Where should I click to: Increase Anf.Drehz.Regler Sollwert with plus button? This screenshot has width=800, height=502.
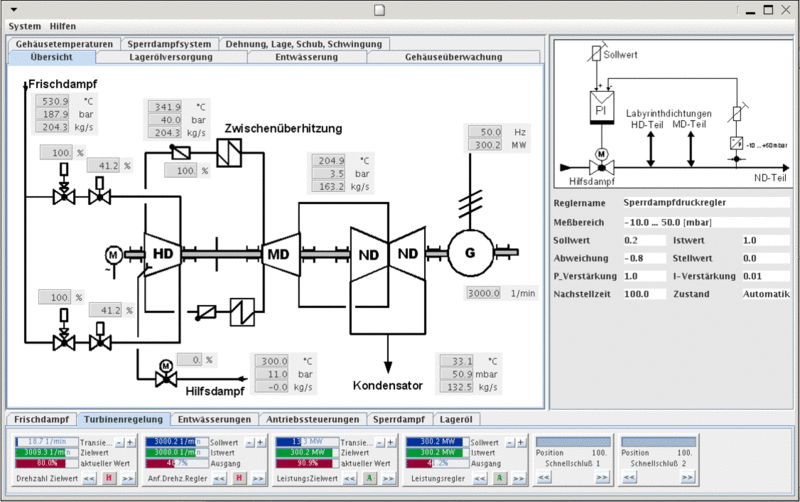[261, 442]
